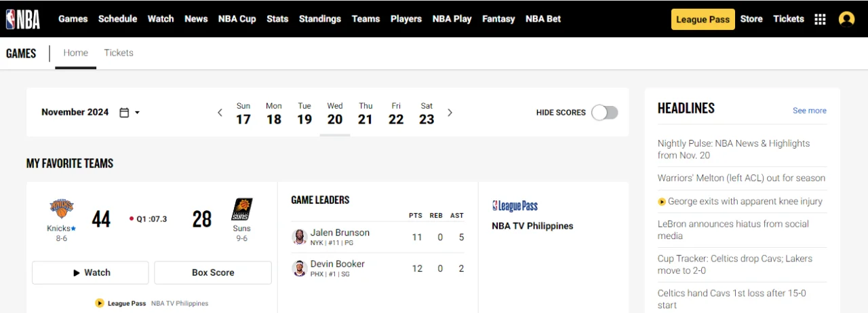This screenshot has height=313, width=868.
Task: Select the Tickets tab under Games
Action: point(119,53)
